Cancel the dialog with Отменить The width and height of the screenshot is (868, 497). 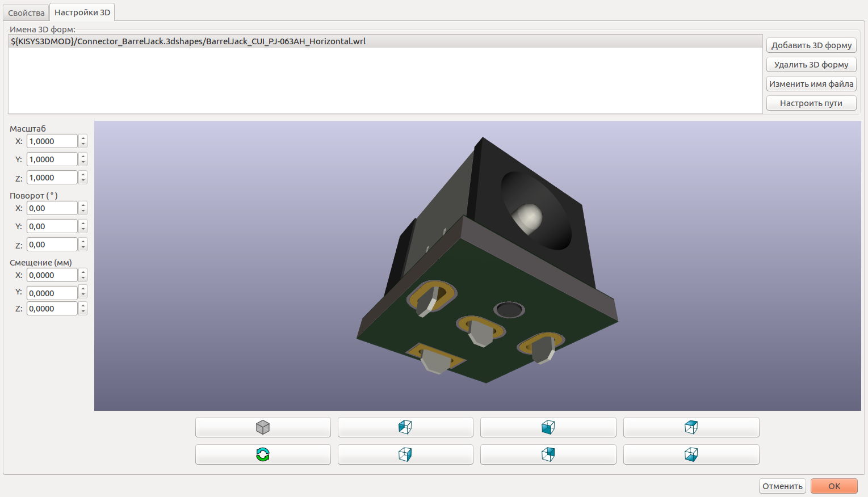[782, 486]
